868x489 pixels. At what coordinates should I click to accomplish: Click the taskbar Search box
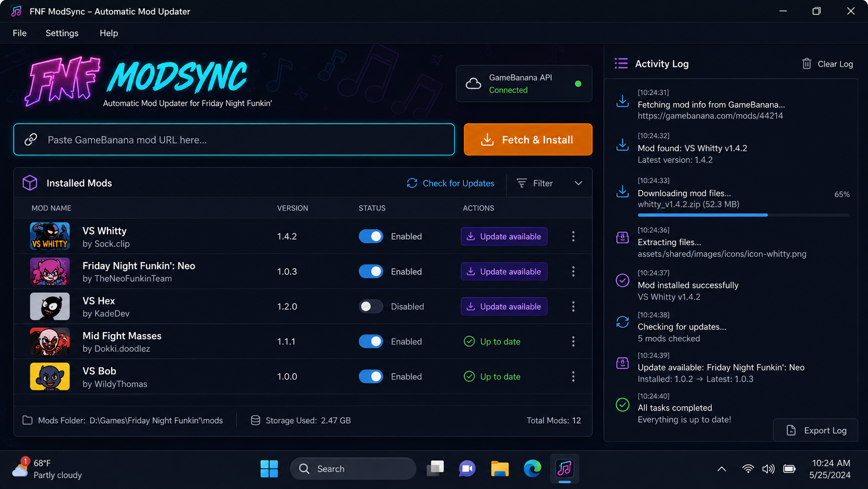pos(353,469)
